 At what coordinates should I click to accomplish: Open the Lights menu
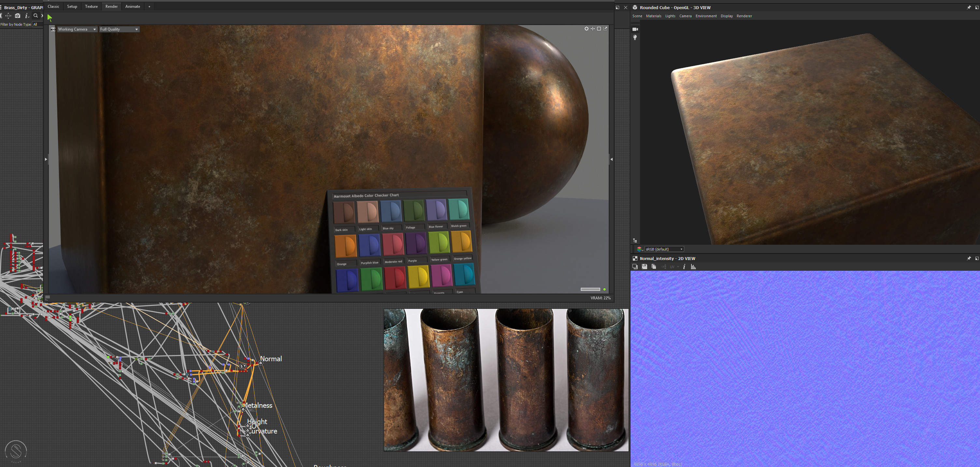pyautogui.click(x=670, y=16)
